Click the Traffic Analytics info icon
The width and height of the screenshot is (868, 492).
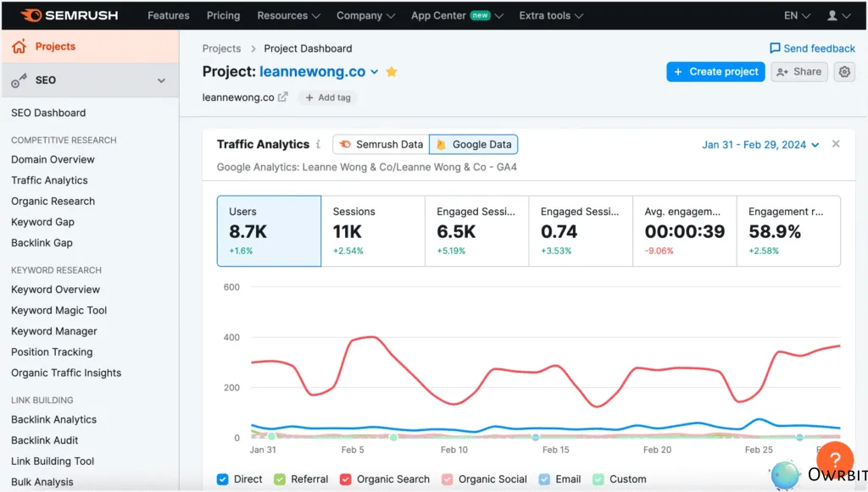click(x=317, y=144)
